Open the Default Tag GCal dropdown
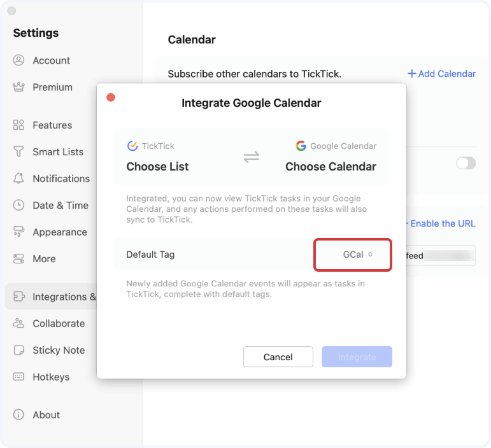The width and height of the screenshot is (491, 448). click(352, 255)
